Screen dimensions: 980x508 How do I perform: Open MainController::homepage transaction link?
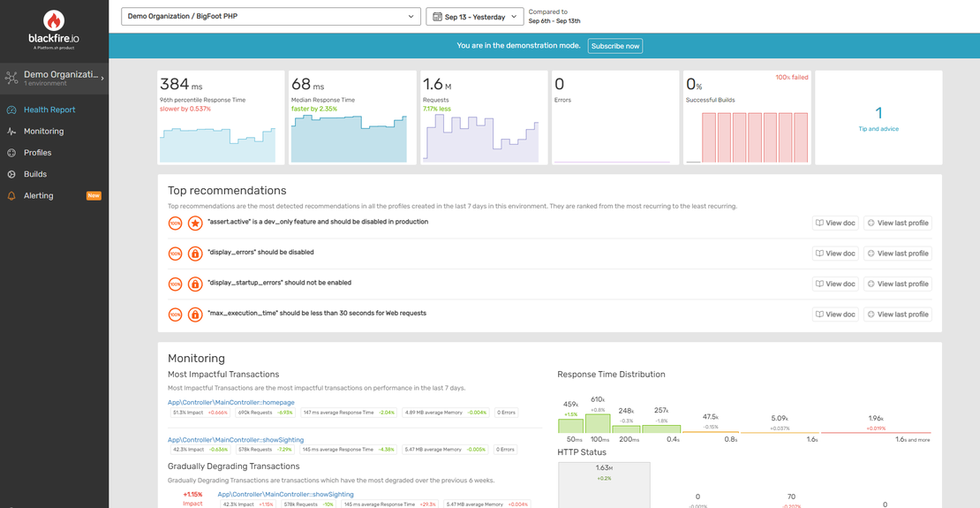[231, 403]
